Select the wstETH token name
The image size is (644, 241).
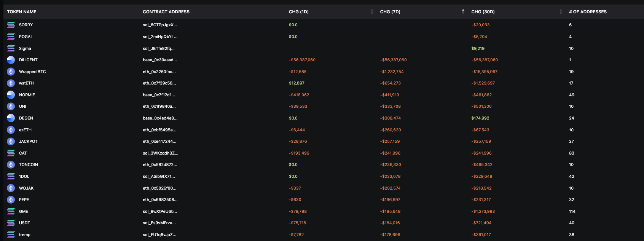[x=26, y=83]
